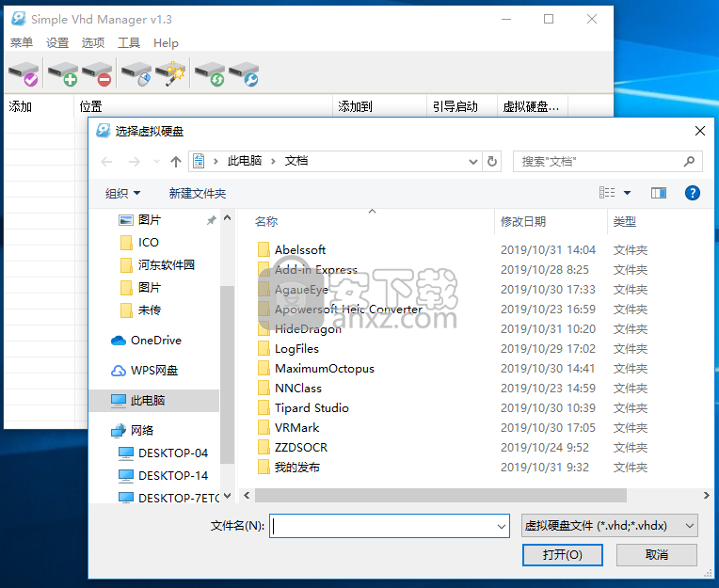This screenshot has height=588, width=719.
Task: Click the 位置 column header in main window
Action: (x=203, y=106)
